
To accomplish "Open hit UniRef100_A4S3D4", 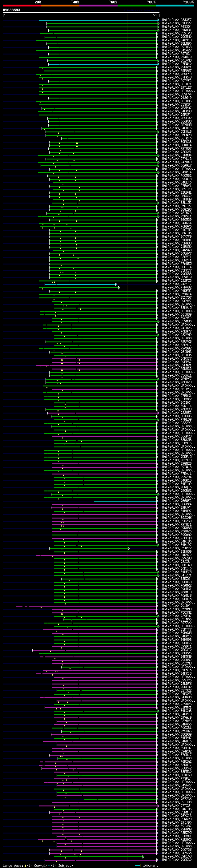I will point(177,26).
